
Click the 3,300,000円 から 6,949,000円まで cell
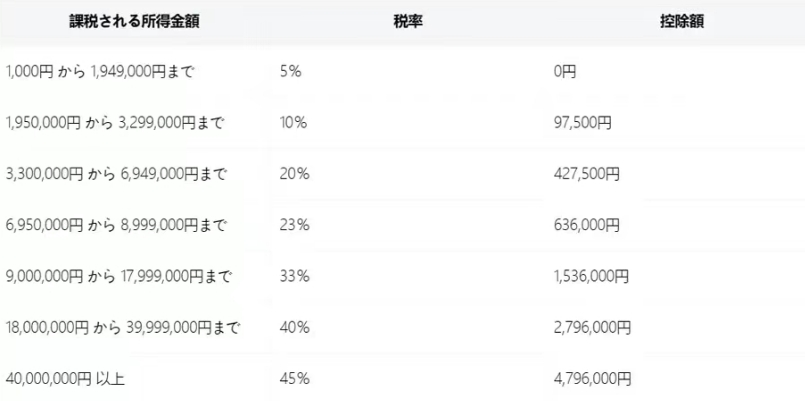click(x=116, y=175)
